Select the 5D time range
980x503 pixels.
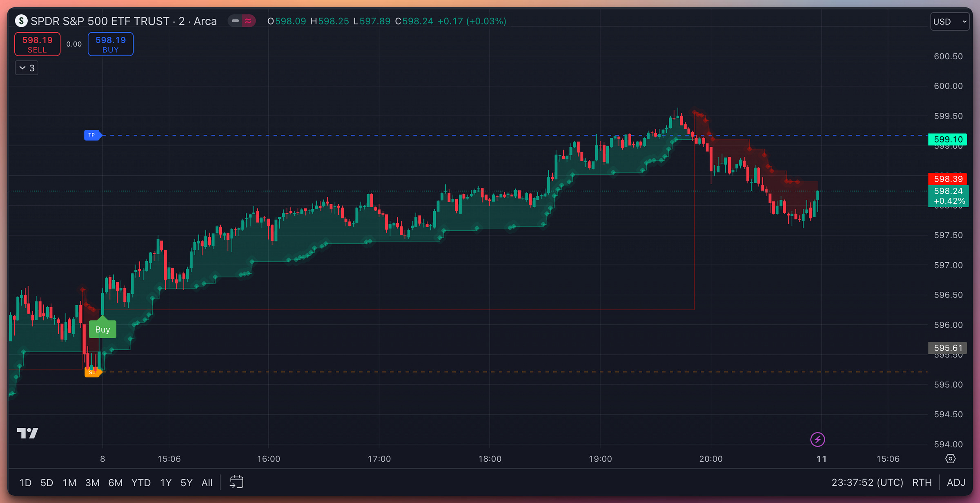(x=47, y=483)
